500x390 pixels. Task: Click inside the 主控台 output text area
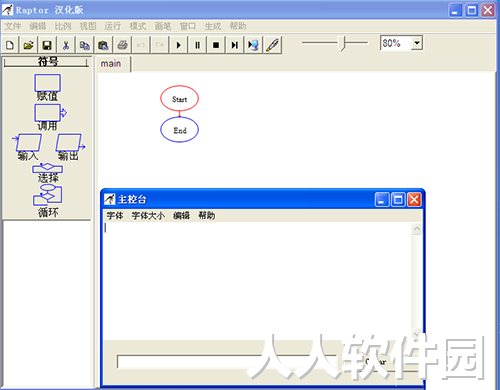tap(257, 281)
